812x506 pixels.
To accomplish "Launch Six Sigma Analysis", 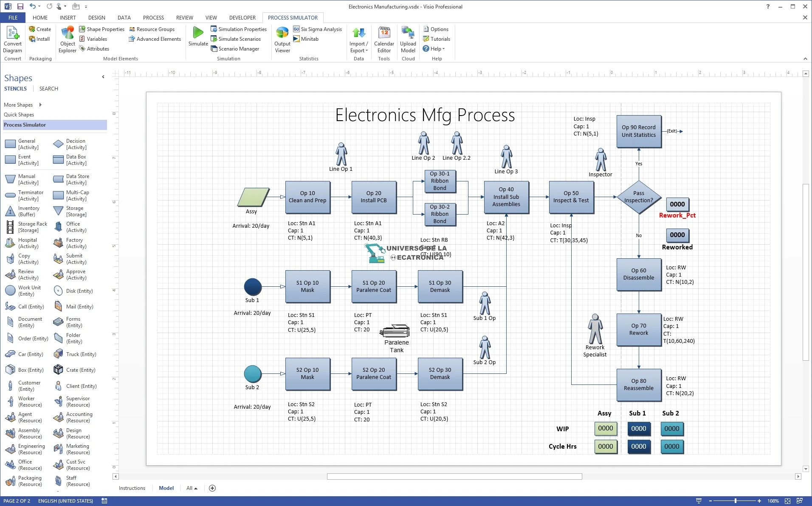I will (318, 29).
